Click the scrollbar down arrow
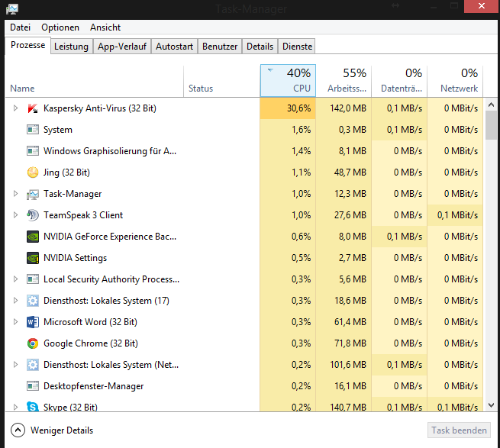Screen dimensions: 500x448 tap(491, 405)
